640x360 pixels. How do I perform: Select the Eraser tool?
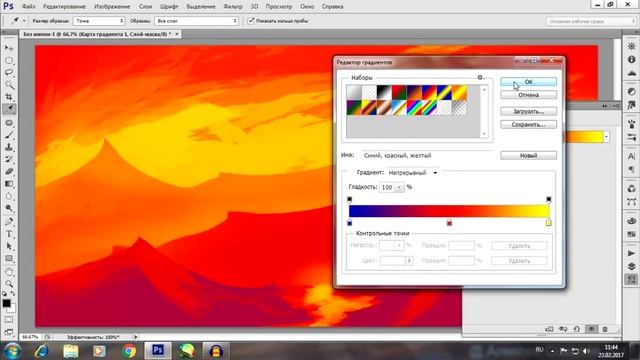[x=9, y=171]
